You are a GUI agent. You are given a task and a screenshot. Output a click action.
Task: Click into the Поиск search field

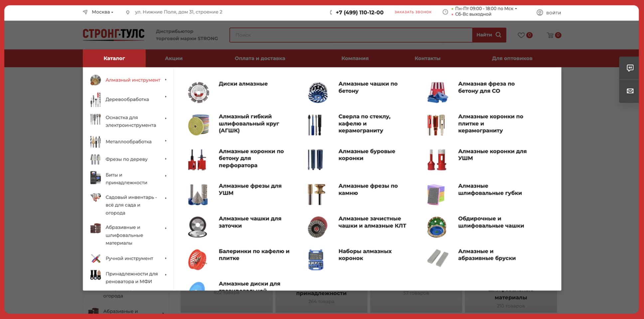click(351, 35)
